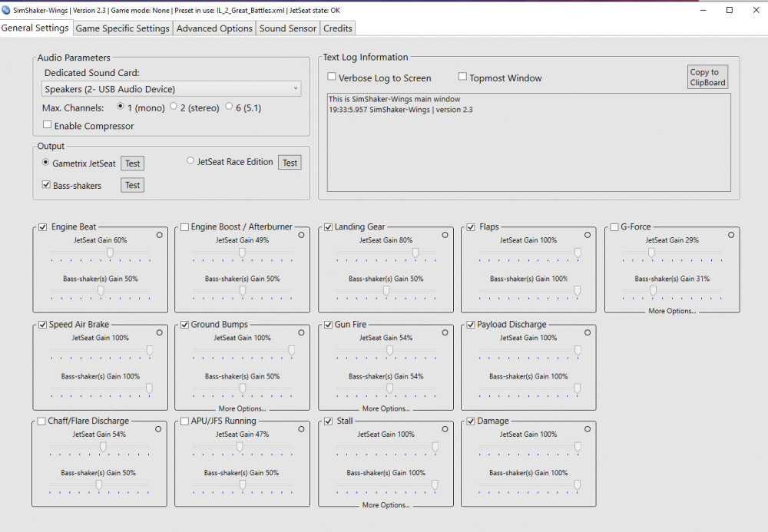
Task: Test the Gametrix JetSeat output
Action: 133,164
